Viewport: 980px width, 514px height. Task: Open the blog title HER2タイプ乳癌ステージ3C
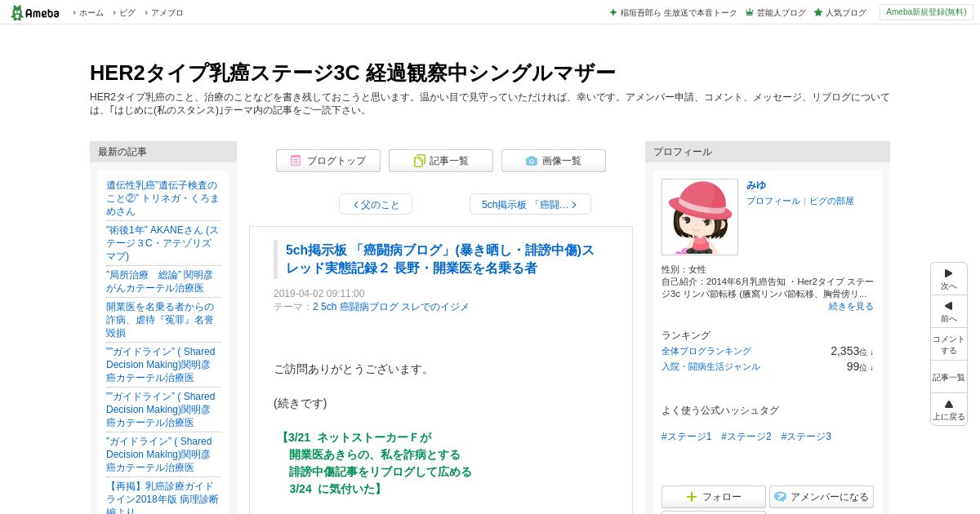(352, 73)
